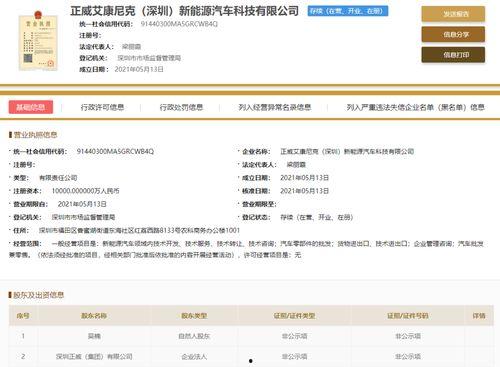The height and width of the screenshot is (367, 500).
Task: Click the 营业期限自 date value
Action: pyautogui.click(x=82, y=204)
